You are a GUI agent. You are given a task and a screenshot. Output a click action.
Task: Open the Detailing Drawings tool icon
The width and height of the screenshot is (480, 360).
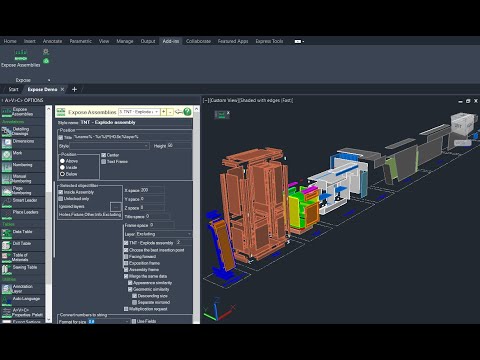point(7,131)
